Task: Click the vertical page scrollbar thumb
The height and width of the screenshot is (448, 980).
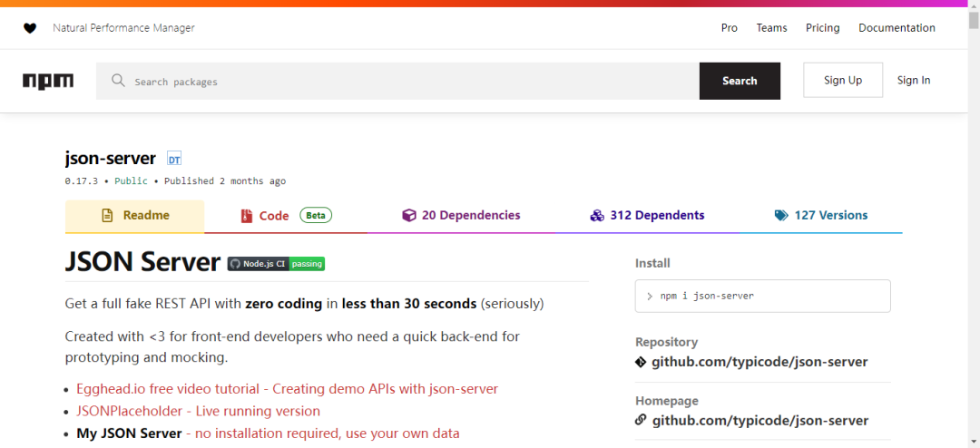Action: [x=973, y=21]
